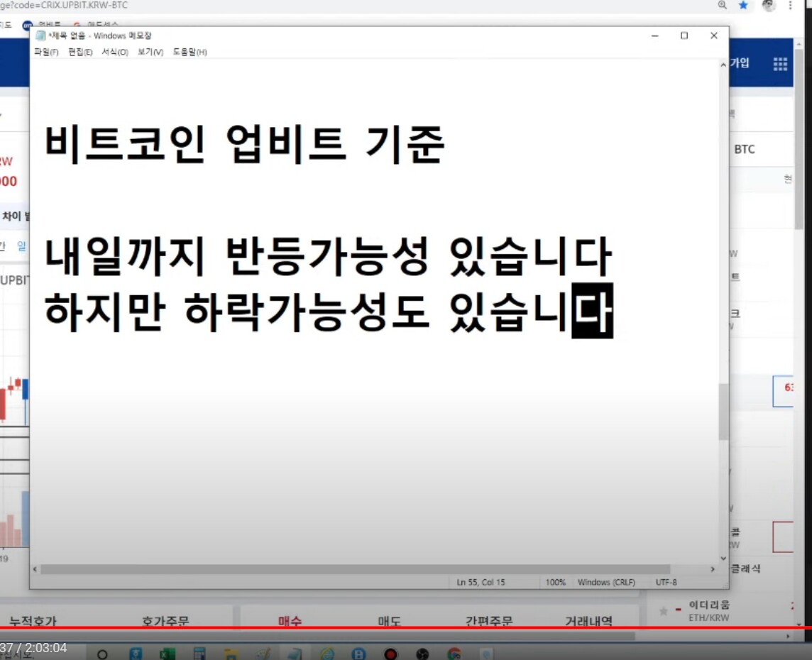The height and width of the screenshot is (660, 812).
Task: Click the 가입 link on the Upbit header
Action: point(740,63)
